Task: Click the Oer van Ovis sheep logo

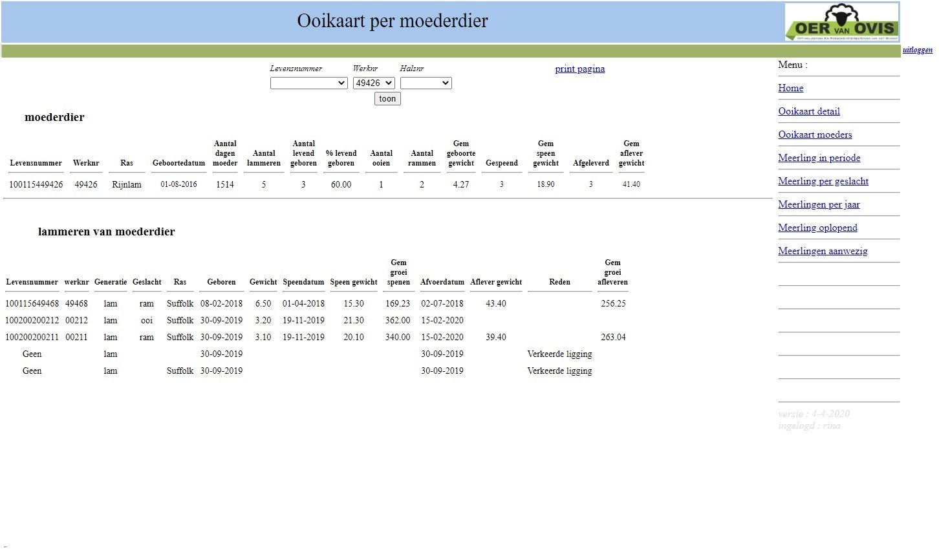Action: click(841, 22)
